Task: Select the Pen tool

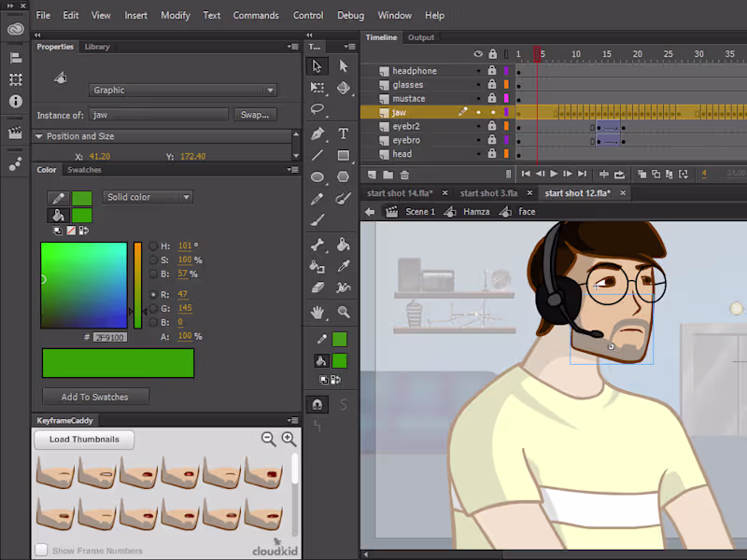Action: pos(317,133)
